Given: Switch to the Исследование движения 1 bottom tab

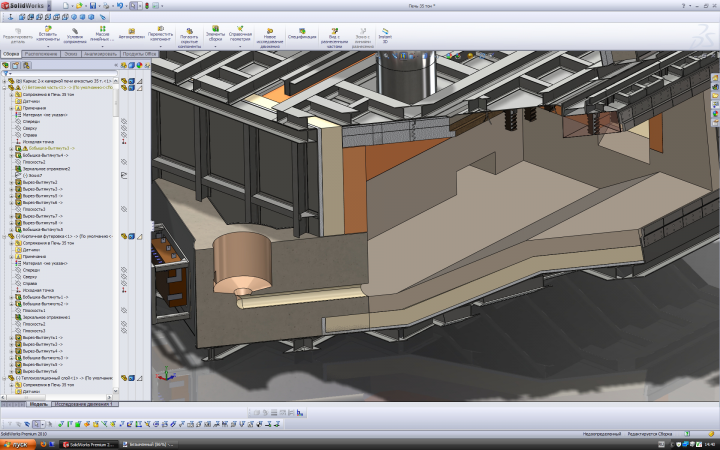Looking at the screenshot, I should click(83, 404).
